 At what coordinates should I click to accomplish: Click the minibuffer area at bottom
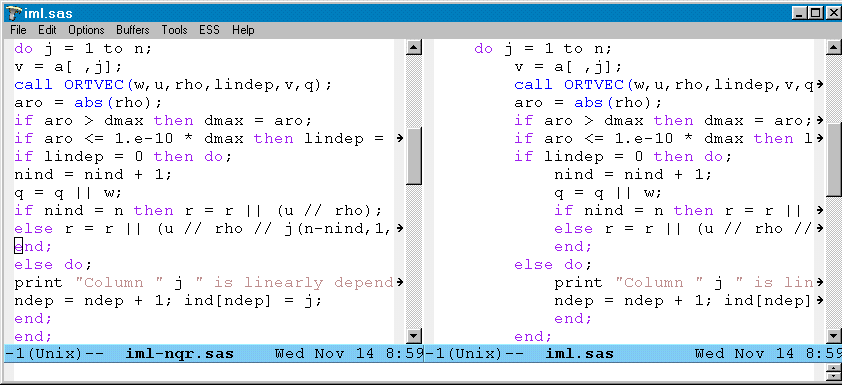click(x=413, y=371)
